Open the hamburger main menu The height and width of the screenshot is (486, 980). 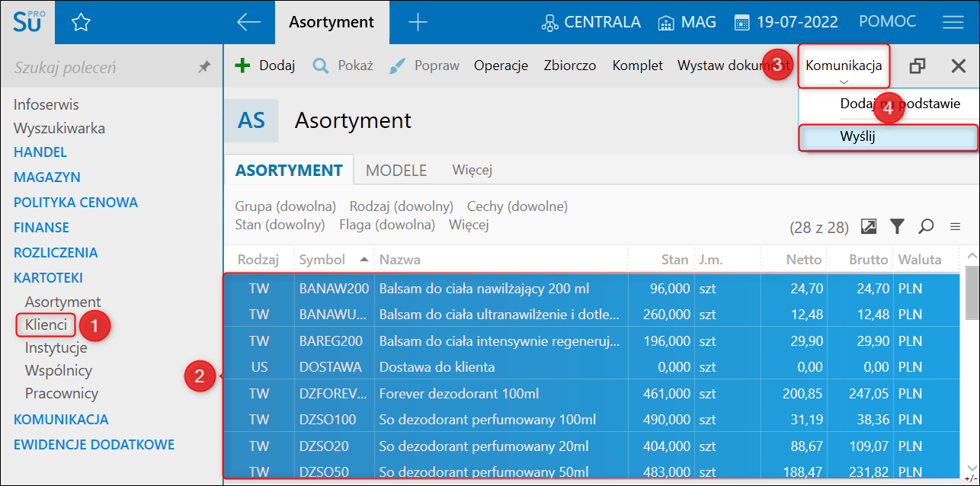[953, 22]
